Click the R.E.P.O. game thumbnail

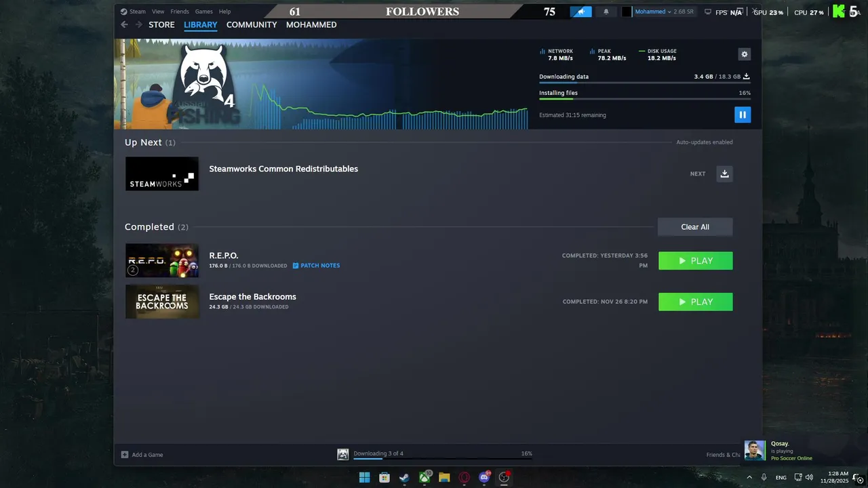coord(162,260)
